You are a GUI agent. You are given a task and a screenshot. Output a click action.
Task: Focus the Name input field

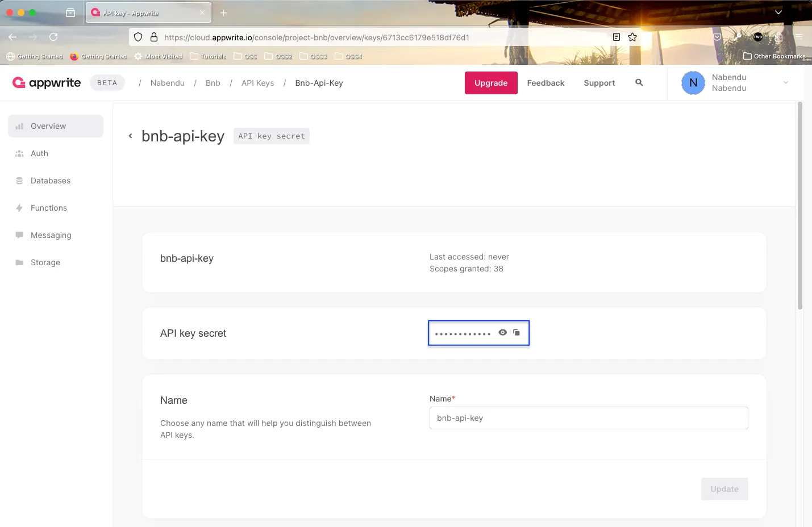589,418
